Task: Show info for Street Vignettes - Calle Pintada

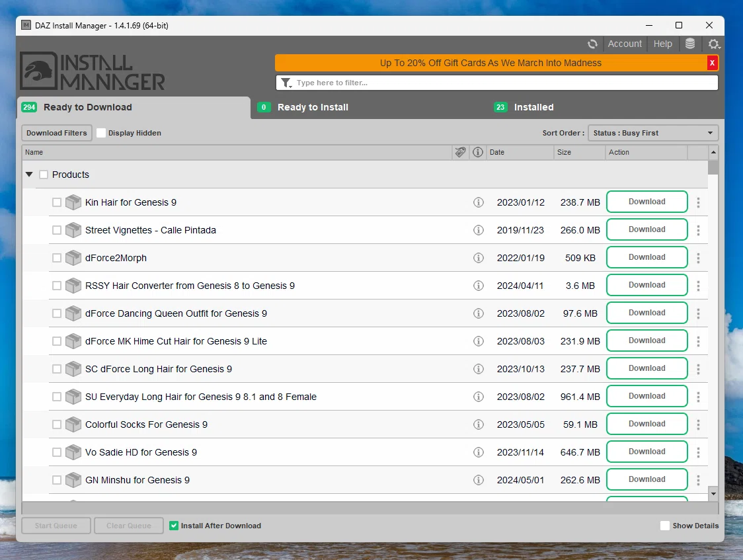Action: point(479,230)
